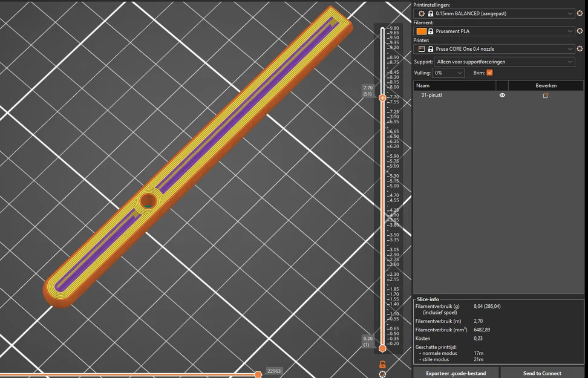This screenshot has height=378, width=588.
Task: Click the edit icon in 31-pin.stl row
Action: coord(546,95)
